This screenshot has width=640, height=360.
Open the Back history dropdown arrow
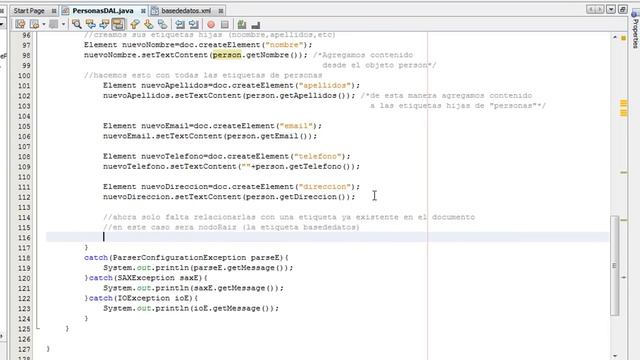(x=43, y=24)
